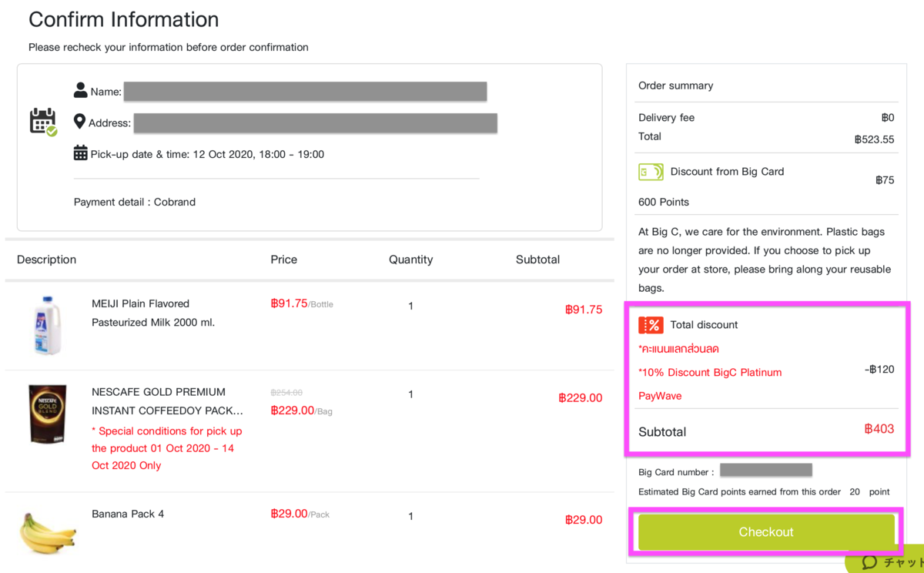Open the MEIJI milk product thumbnail
Viewport: 924px width, 573px height.
pyautogui.click(x=48, y=325)
